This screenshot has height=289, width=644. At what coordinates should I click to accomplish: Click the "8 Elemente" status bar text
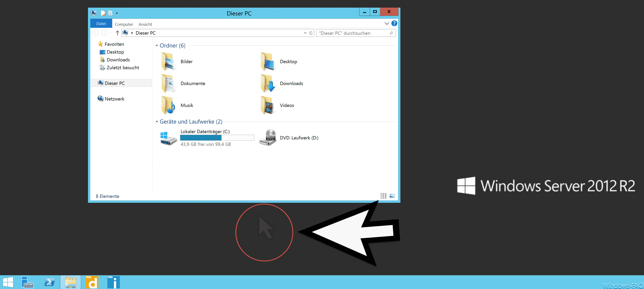[108, 196]
